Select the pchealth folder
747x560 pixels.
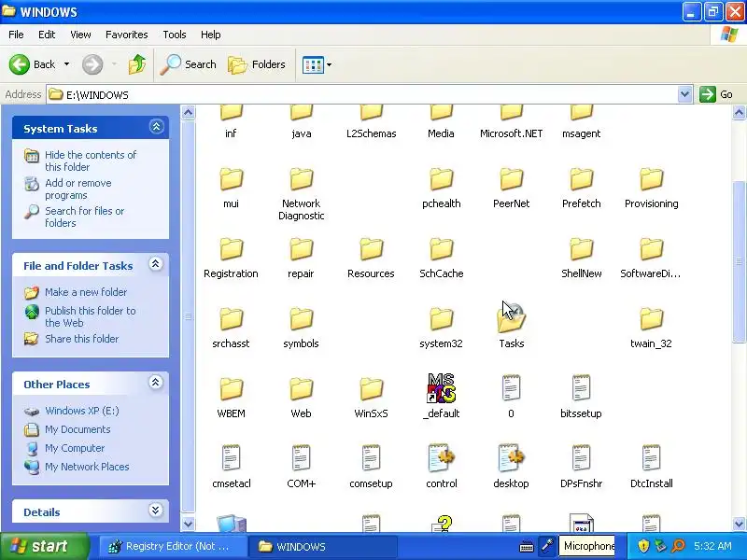441,179
